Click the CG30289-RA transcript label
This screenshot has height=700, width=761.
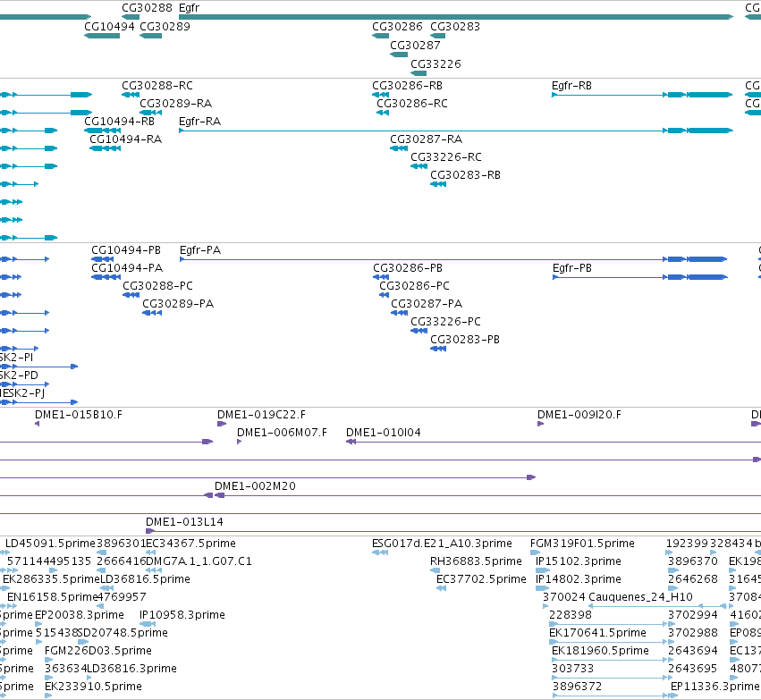pyautogui.click(x=175, y=104)
